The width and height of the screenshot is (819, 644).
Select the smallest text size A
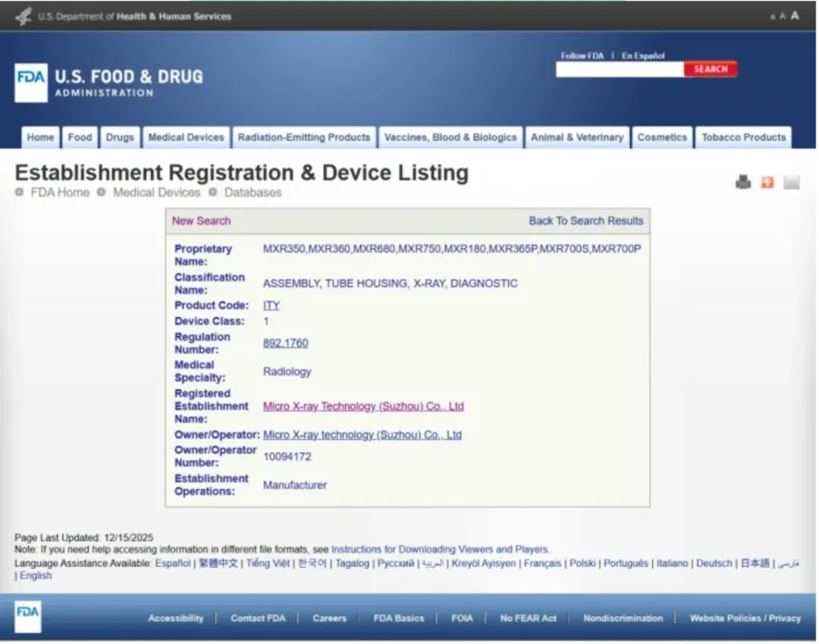pyautogui.click(x=773, y=17)
